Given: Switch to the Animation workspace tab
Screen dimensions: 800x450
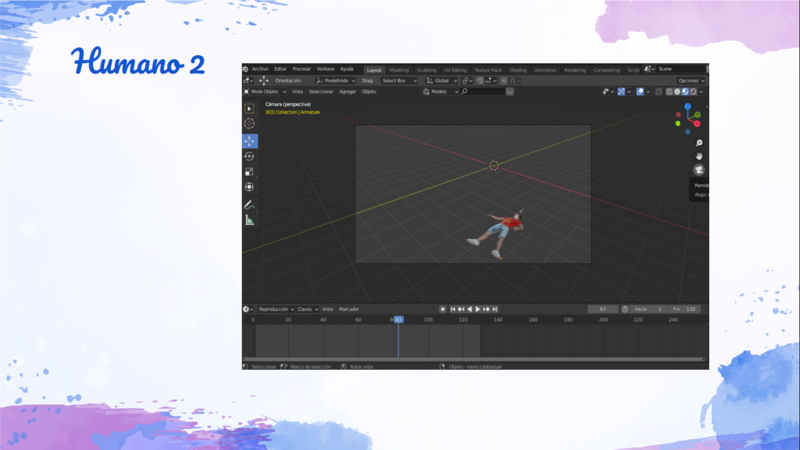Looking at the screenshot, I should coord(545,70).
